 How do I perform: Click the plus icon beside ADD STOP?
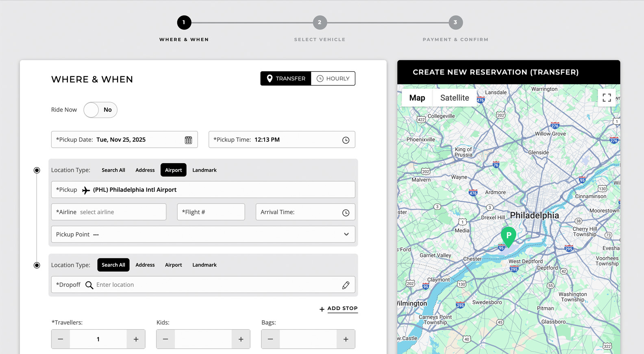pyautogui.click(x=322, y=309)
